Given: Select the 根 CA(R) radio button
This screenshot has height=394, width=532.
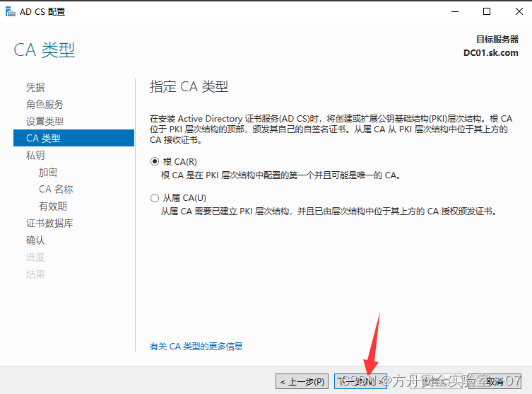Looking at the screenshot, I should (x=155, y=162).
